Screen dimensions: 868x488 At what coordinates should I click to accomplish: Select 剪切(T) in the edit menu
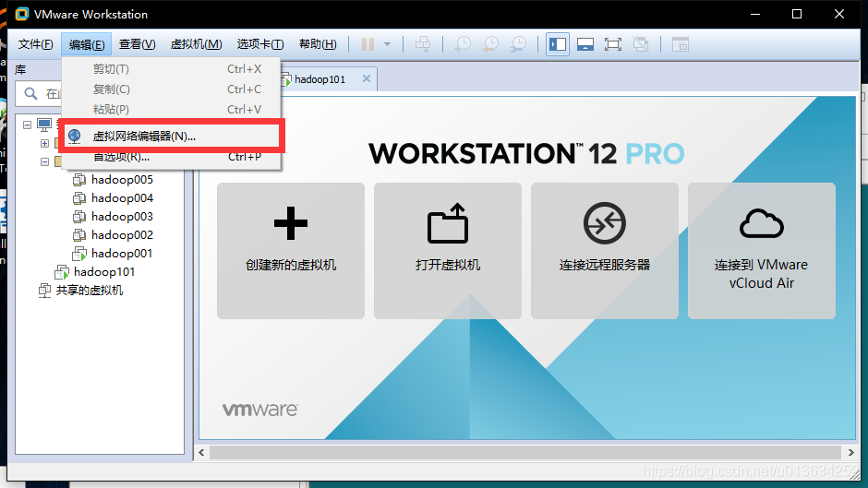click(x=172, y=69)
